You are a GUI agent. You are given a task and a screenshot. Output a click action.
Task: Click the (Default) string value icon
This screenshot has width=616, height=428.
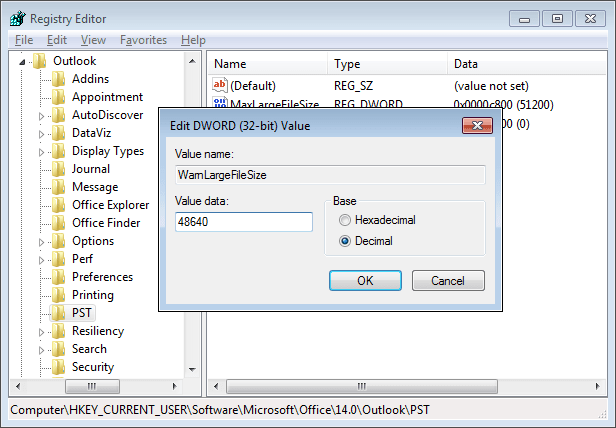220,85
